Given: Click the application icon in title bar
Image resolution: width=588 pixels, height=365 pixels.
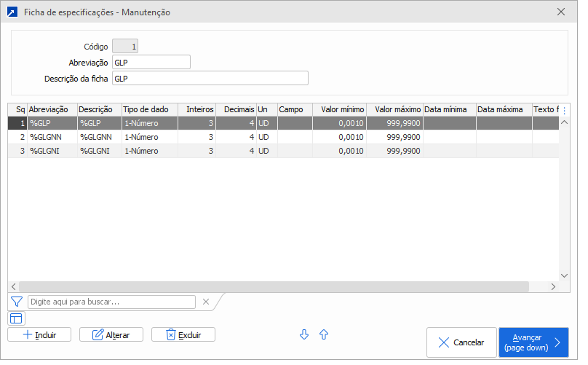Looking at the screenshot, I should pos(12,12).
